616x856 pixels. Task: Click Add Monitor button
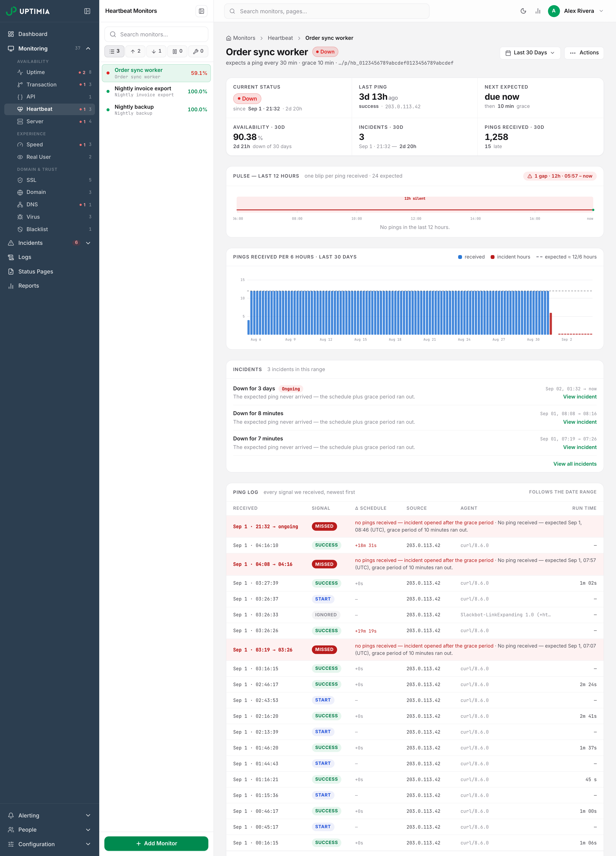pos(156,843)
